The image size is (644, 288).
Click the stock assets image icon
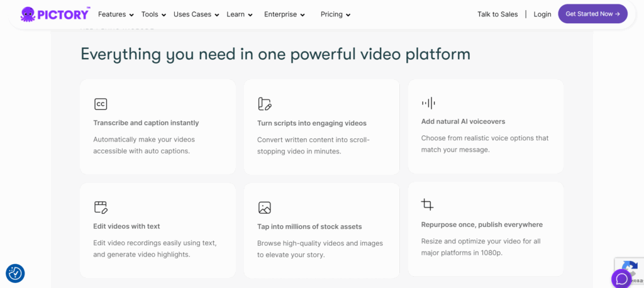(265, 208)
